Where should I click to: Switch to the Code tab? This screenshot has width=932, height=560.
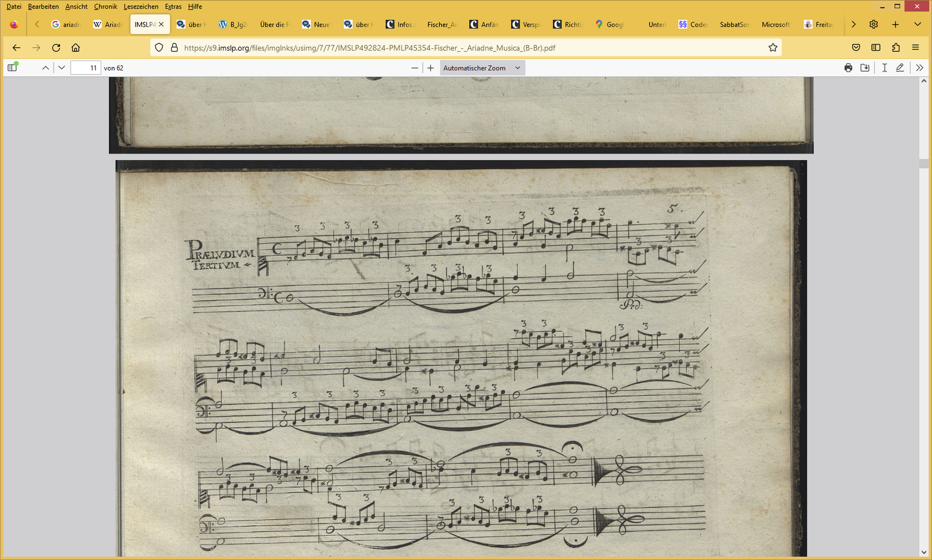[x=694, y=24]
